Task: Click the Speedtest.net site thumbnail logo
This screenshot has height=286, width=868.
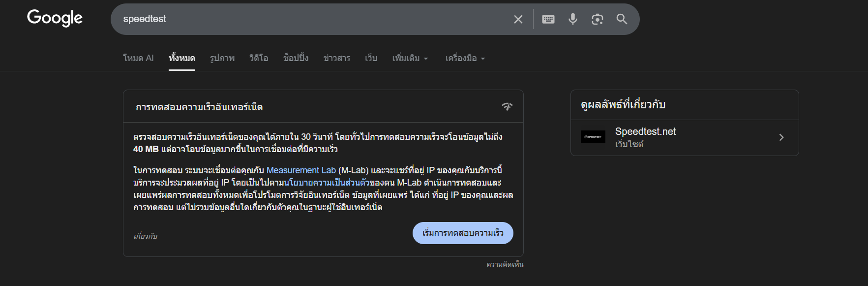Action: (x=593, y=137)
